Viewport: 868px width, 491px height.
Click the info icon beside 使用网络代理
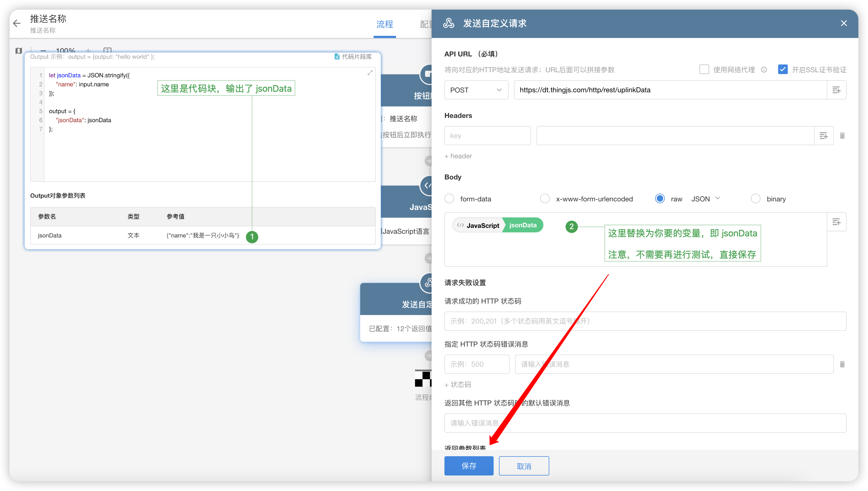coord(764,70)
